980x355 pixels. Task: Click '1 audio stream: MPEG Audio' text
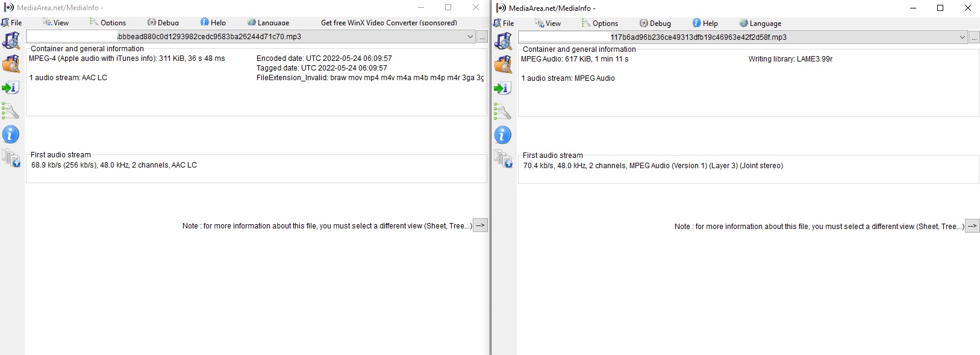(568, 78)
